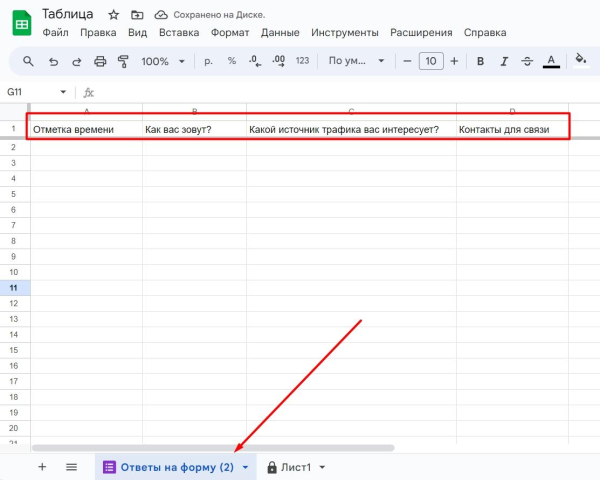
Task: Expand the Ответы на форму (2) tab menu
Action: tap(246, 467)
